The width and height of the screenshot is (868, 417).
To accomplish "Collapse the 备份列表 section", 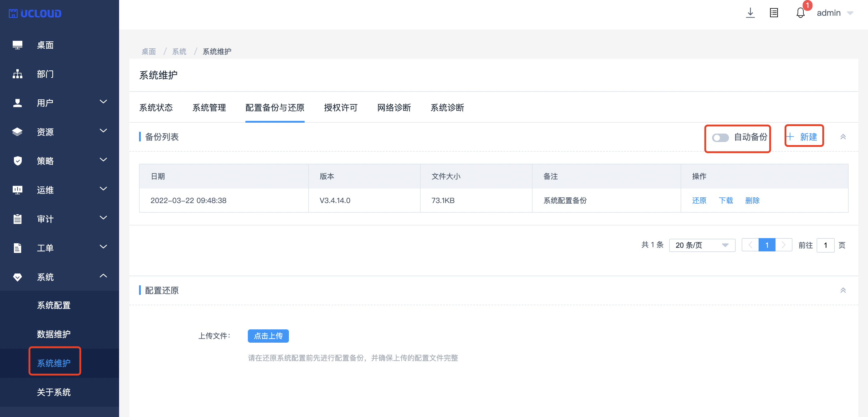I will tap(843, 137).
